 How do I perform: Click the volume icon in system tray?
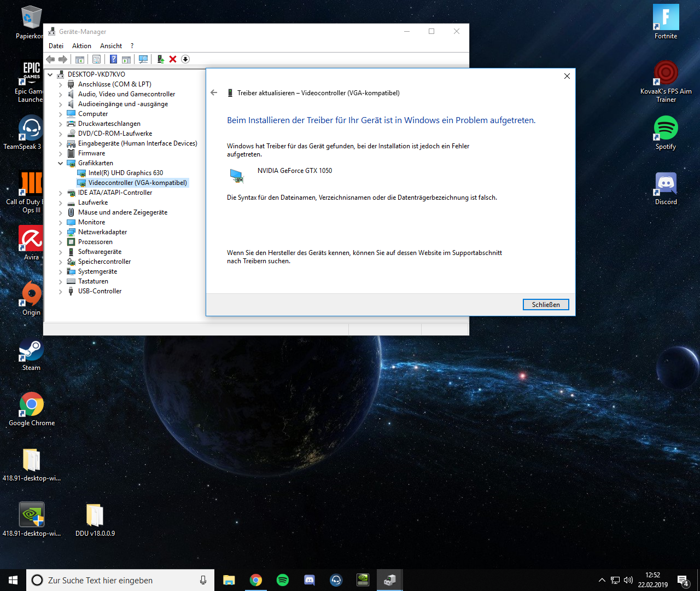pos(628,580)
